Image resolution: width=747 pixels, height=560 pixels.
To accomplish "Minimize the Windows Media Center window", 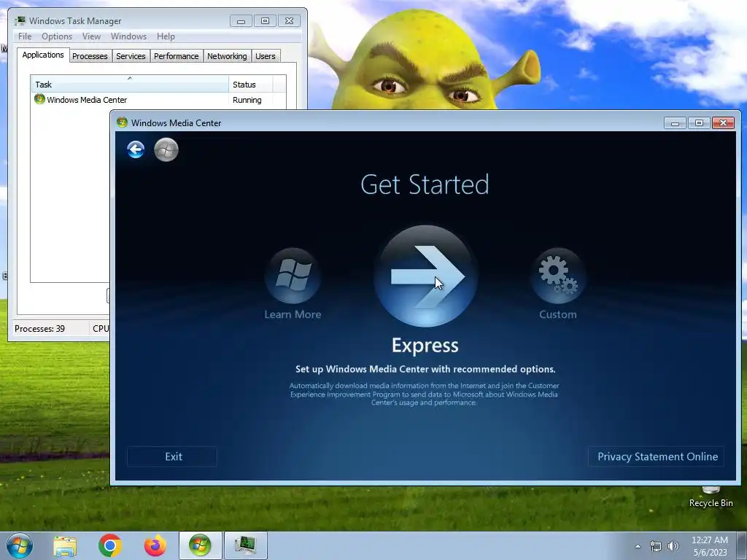I will (675, 122).
